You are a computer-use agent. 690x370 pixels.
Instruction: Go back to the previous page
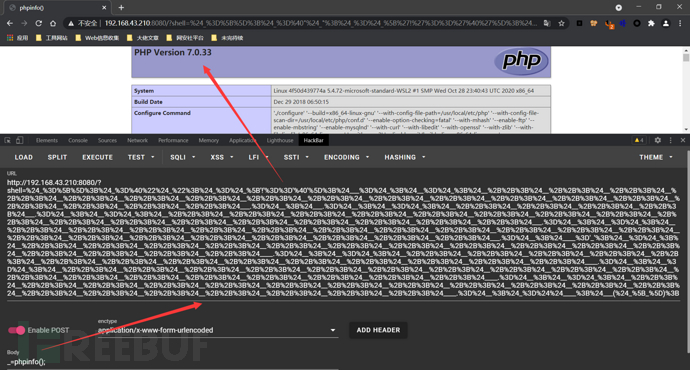coord(10,23)
